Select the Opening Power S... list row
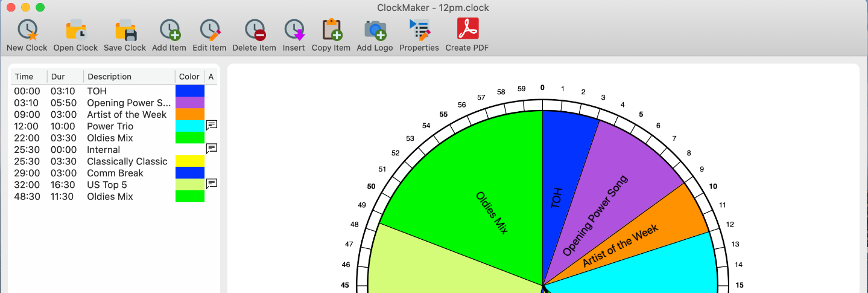Image resolution: width=868 pixels, height=293 pixels. (114, 103)
